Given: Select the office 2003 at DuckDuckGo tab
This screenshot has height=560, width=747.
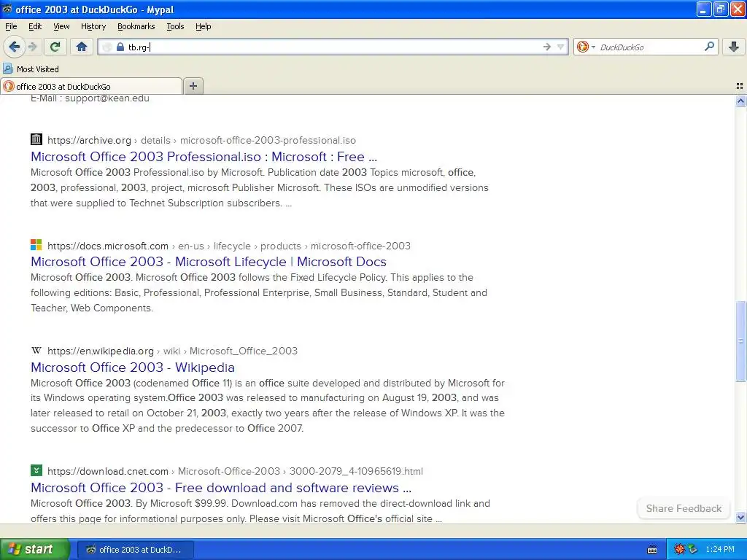Looking at the screenshot, I should (91, 86).
